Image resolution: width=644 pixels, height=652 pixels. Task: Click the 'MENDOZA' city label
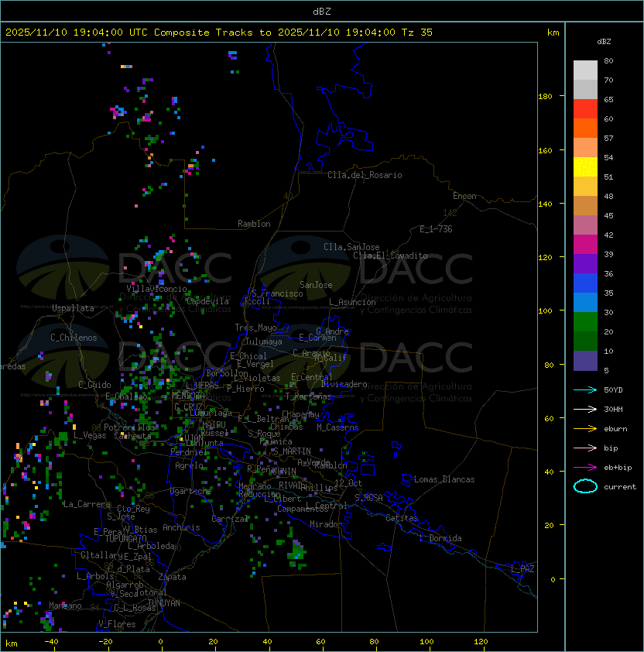[x=188, y=395]
